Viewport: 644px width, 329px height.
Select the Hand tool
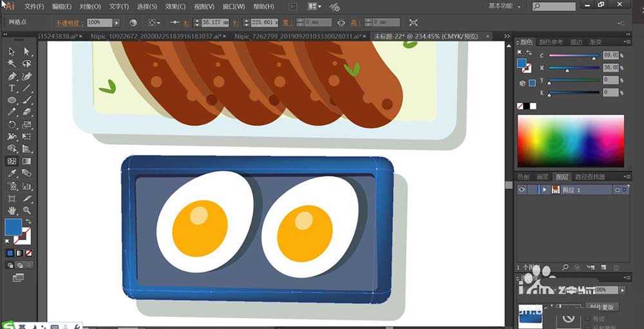point(12,211)
